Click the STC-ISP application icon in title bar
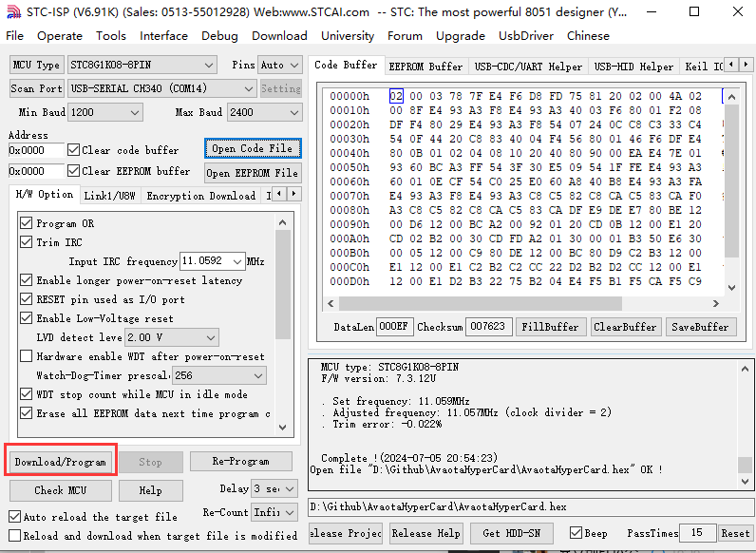The height and width of the screenshot is (553, 756). [12, 12]
